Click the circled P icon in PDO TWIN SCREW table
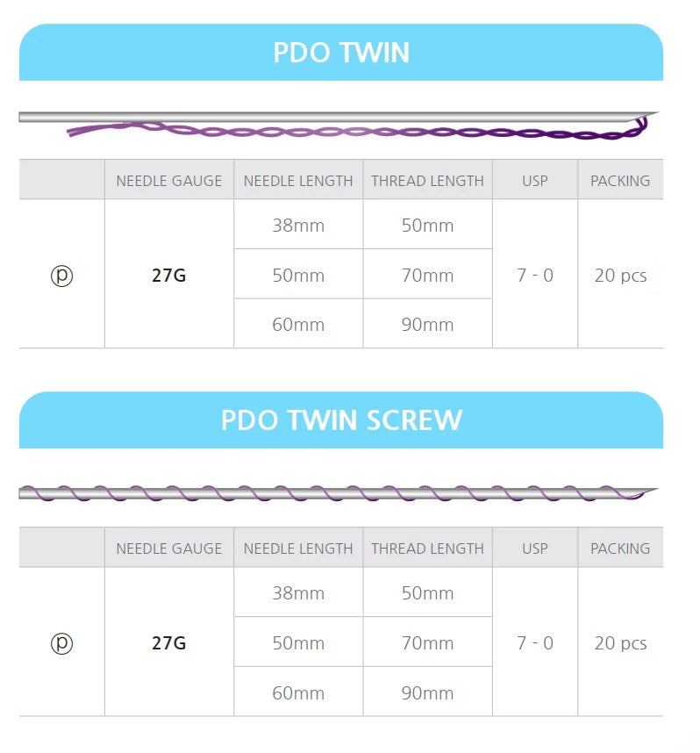 click(x=61, y=643)
